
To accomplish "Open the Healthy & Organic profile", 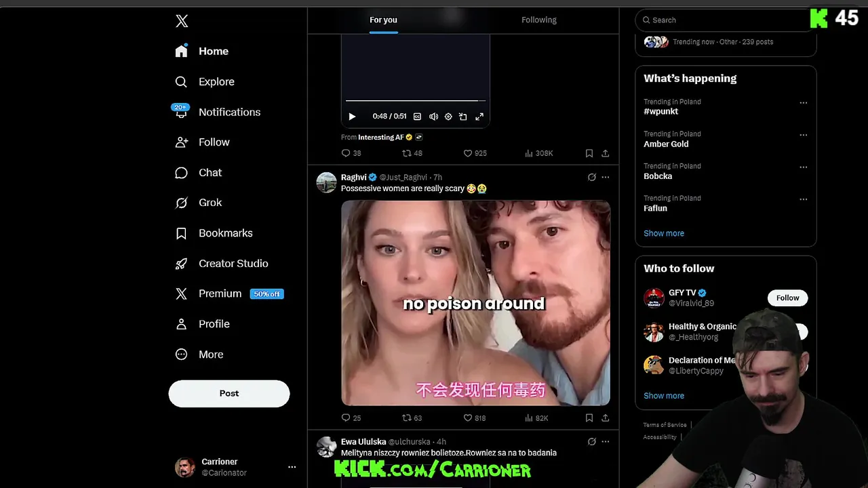I will 702,327.
